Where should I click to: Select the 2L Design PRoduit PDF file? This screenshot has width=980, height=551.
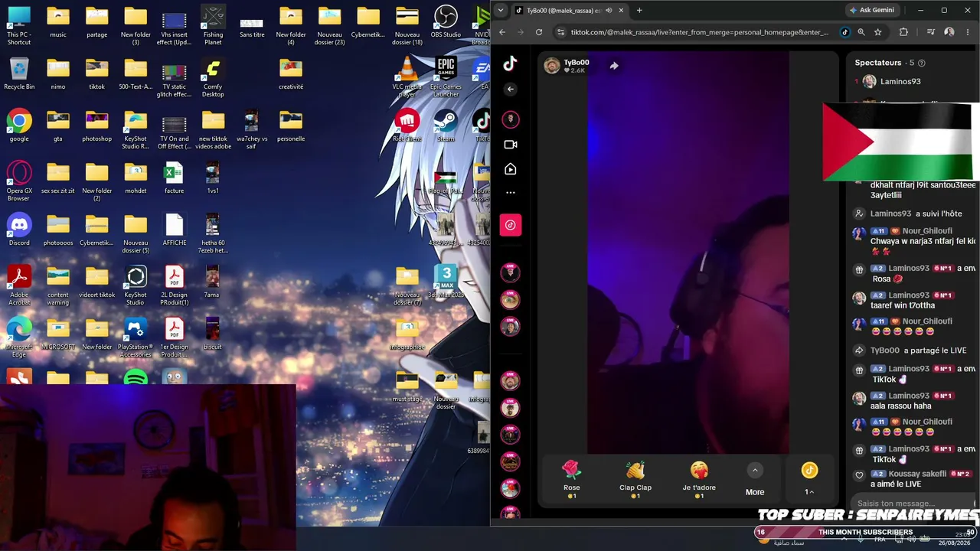click(x=174, y=285)
